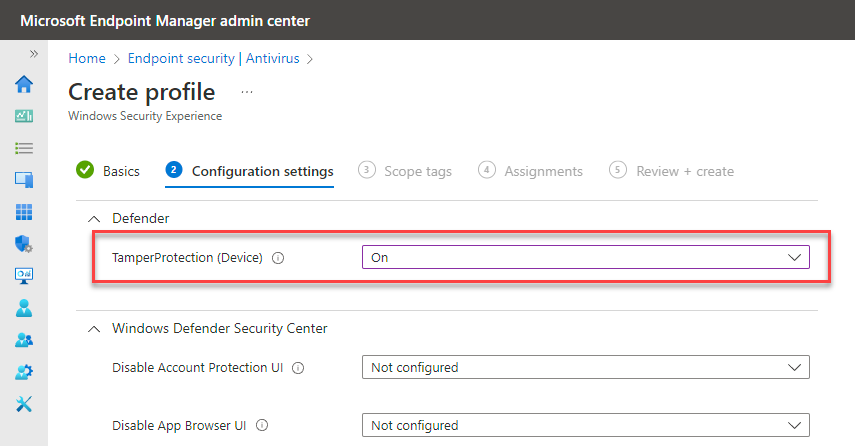Open the Dashboard sidebar icon

point(24,116)
